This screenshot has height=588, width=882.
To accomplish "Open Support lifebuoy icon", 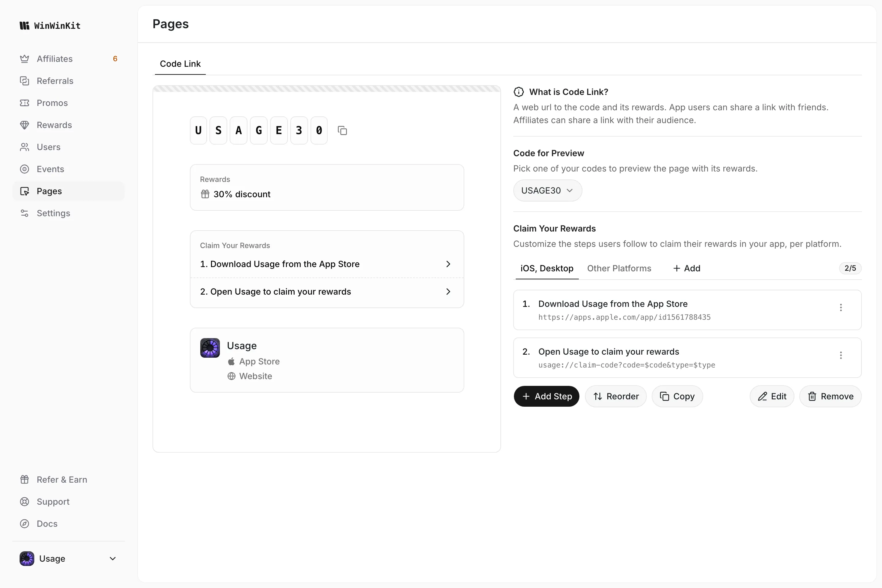I will [x=24, y=502].
